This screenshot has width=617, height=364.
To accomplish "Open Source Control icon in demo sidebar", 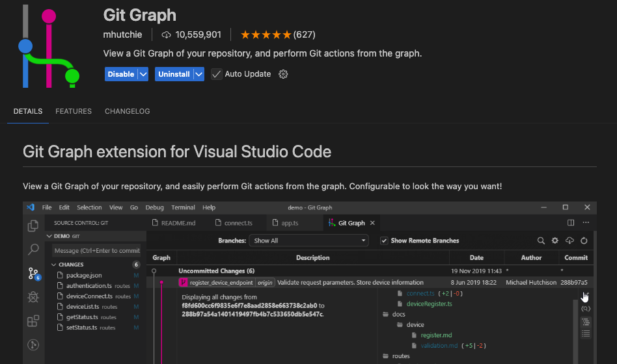I will 33,273.
